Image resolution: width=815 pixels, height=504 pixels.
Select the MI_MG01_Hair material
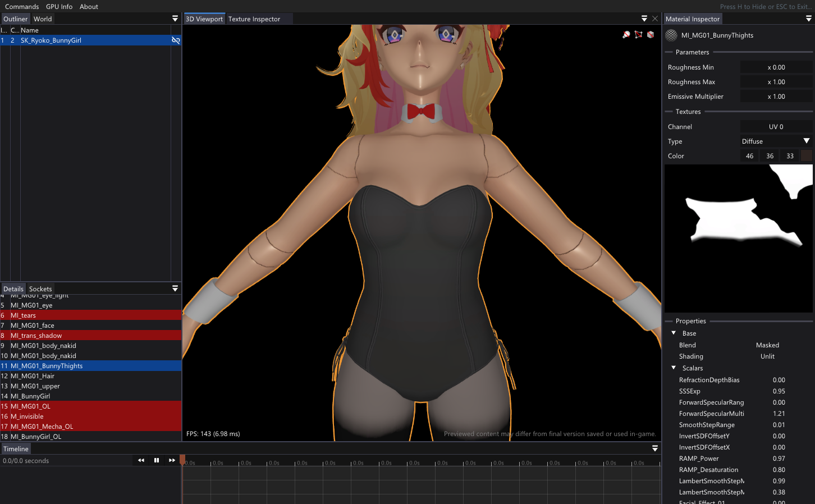pyautogui.click(x=33, y=376)
